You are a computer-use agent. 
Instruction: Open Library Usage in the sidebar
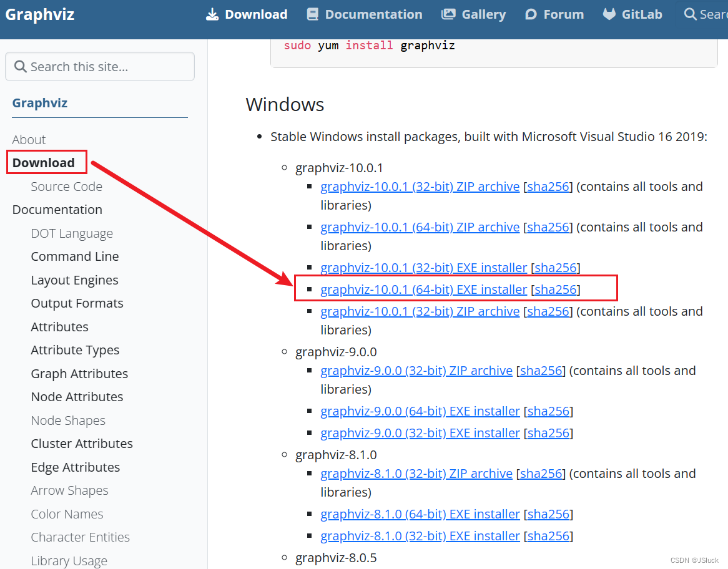pyautogui.click(x=69, y=561)
